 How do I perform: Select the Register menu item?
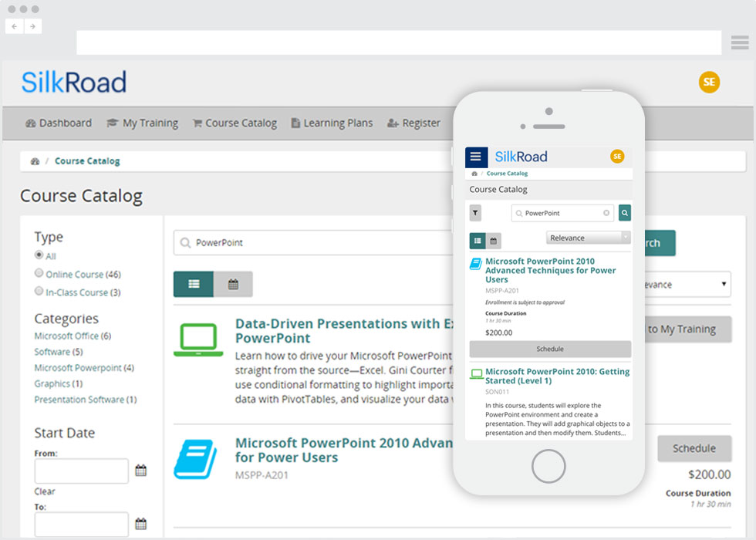tap(413, 123)
